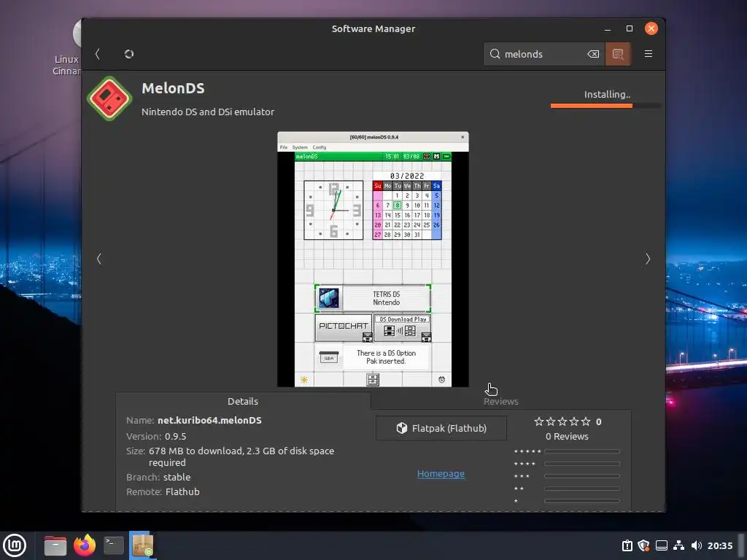747x560 pixels.
Task: Click the MelonDS title heading
Action: (173, 88)
